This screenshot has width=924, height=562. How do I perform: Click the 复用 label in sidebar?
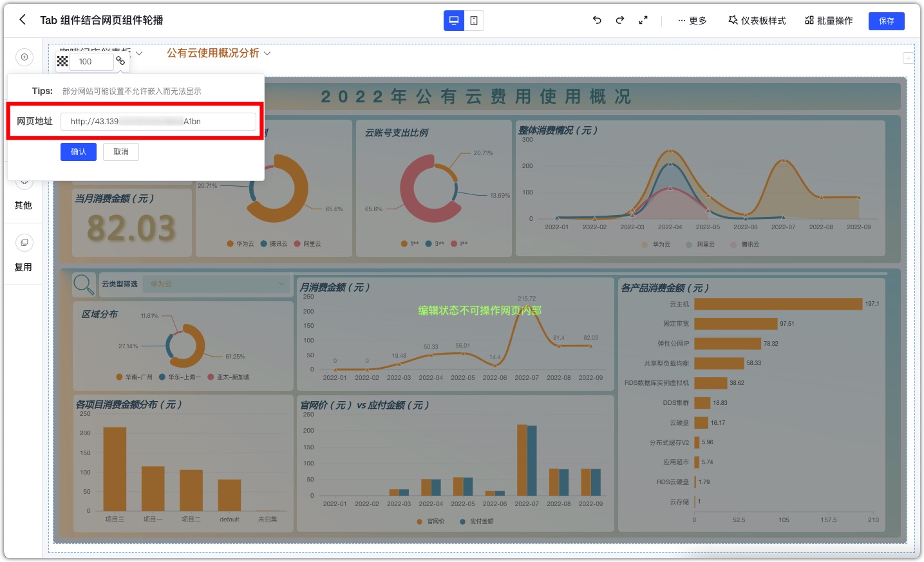tap(23, 267)
